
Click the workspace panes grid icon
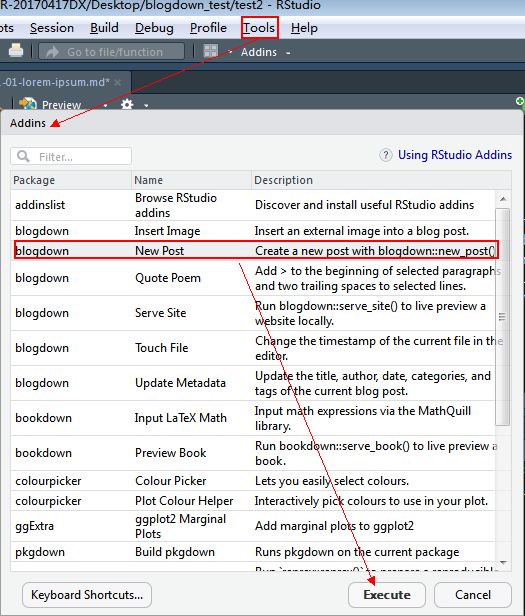coord(211,51)
